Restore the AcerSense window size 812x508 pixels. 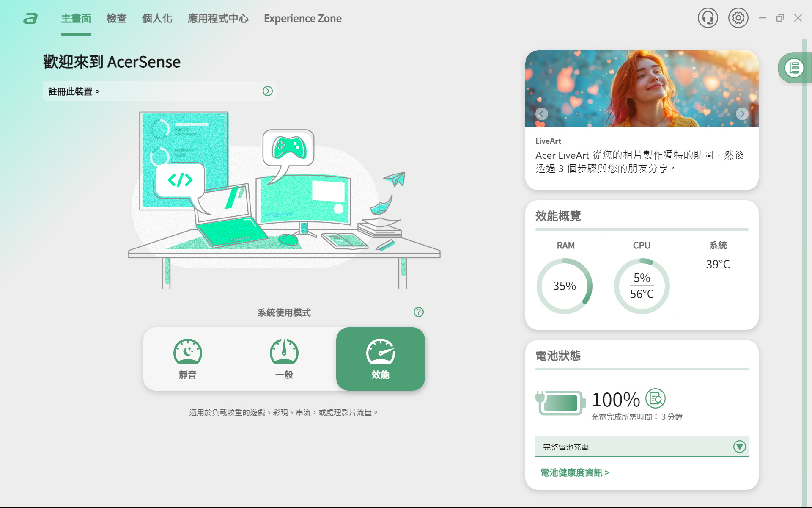(780, 18)
